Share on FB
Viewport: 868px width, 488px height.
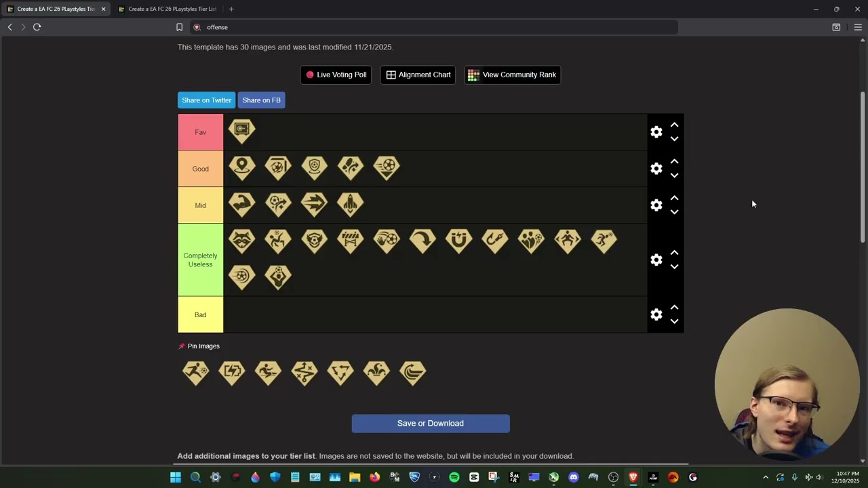click(x=261, y=100)
